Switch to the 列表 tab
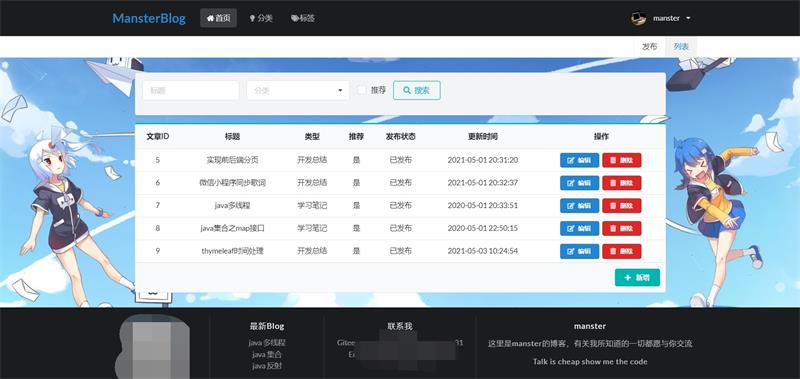 [681, 47]
